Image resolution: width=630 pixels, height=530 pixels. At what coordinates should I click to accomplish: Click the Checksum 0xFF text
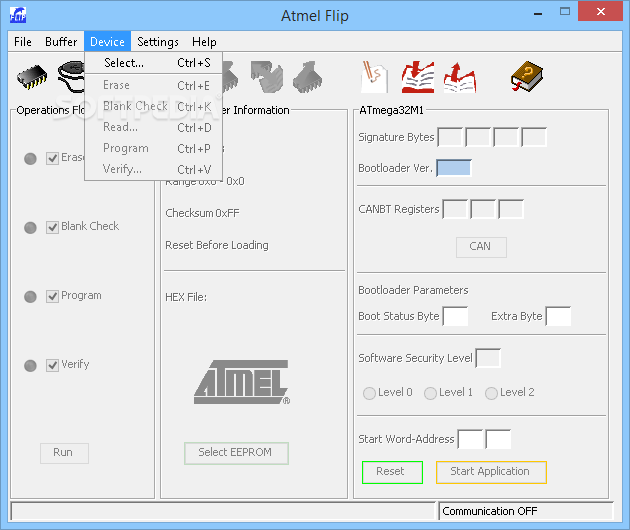(x=202, y=213)
